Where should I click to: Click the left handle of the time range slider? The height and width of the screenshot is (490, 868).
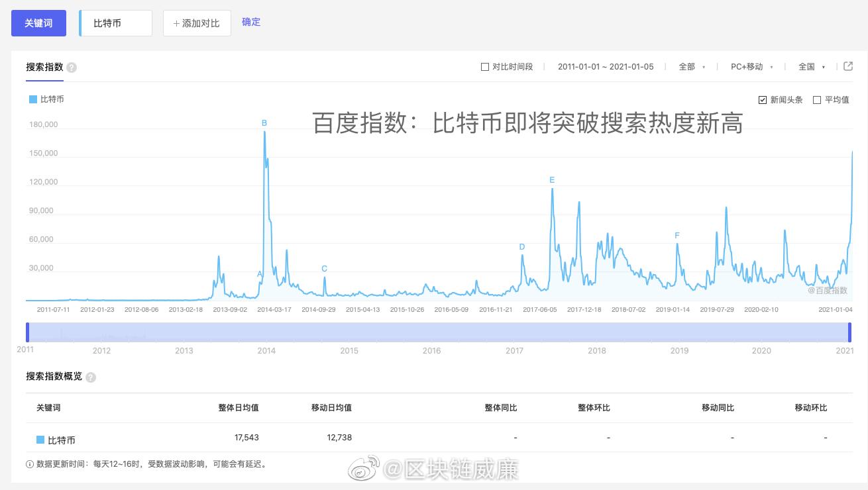[27, 332]
